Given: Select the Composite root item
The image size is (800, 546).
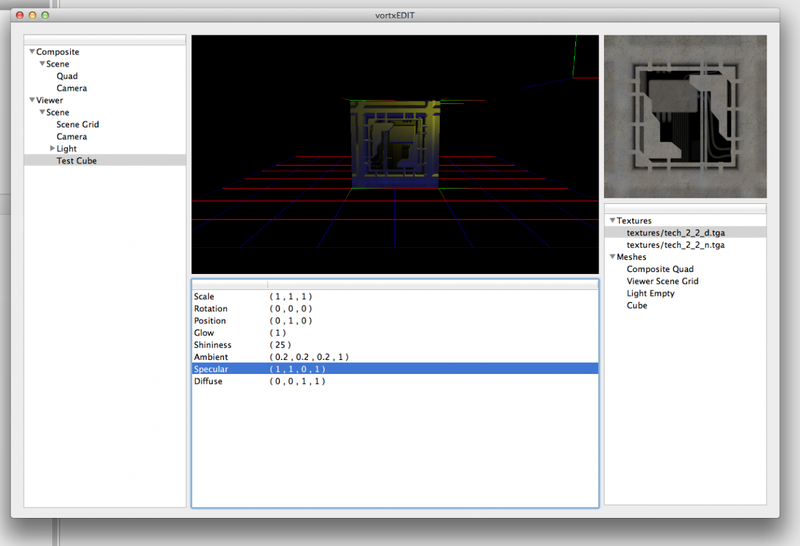Looking at the screenshot, I should pyautogui.click(x=58, y=52).
